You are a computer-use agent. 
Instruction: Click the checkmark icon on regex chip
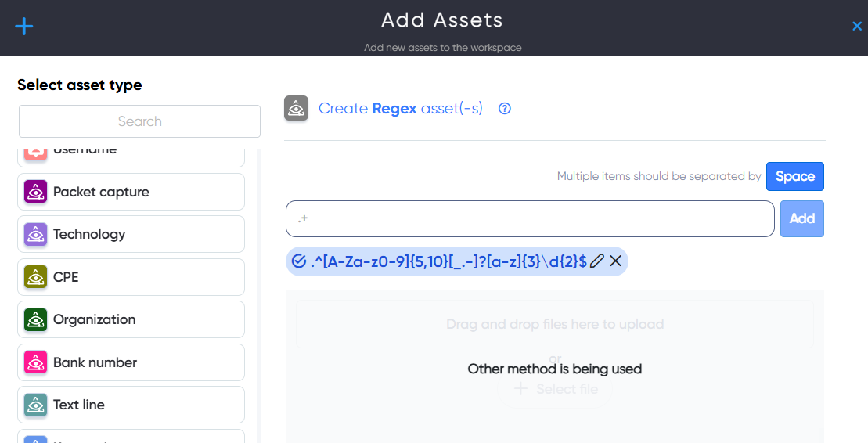tap(298, 261)
